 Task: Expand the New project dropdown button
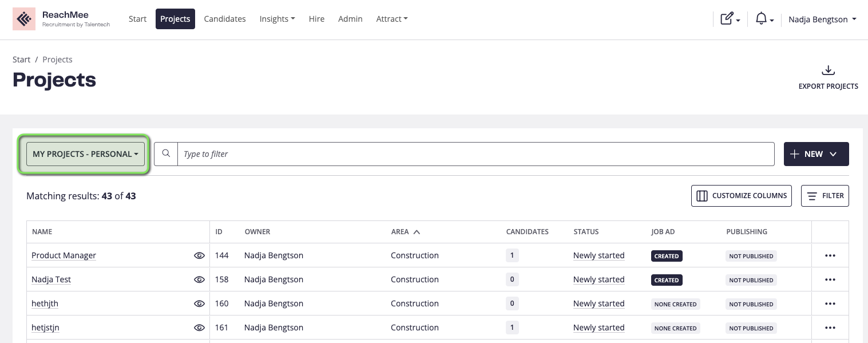coord(816,154)
